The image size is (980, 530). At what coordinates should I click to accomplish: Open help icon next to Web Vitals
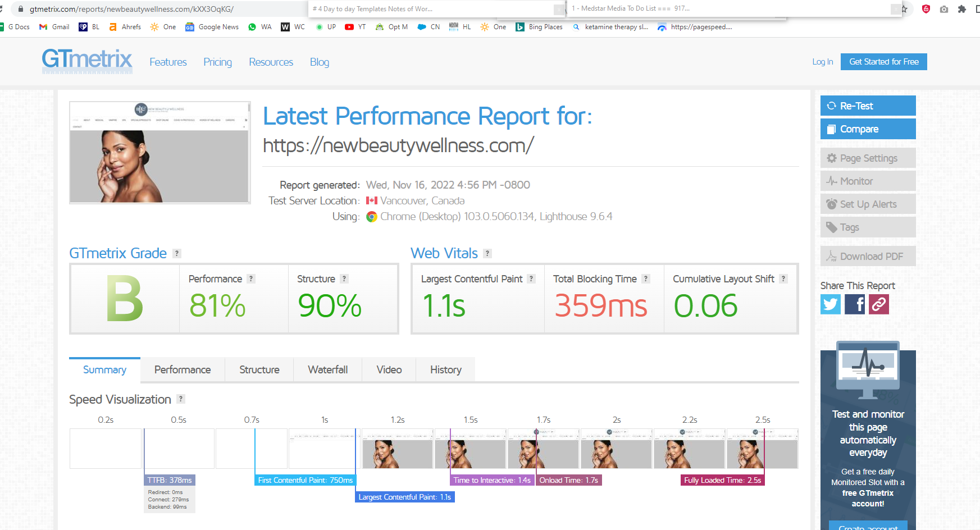[487, 253]
